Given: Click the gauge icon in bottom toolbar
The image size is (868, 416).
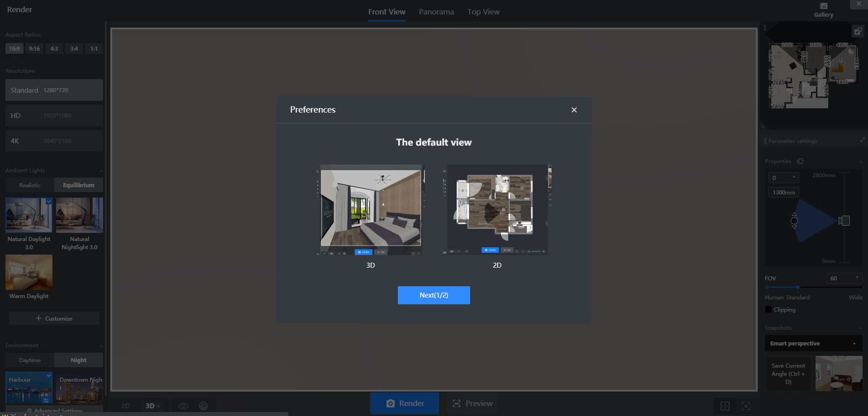Looking at the screenshot, I should tap(203, 406).
